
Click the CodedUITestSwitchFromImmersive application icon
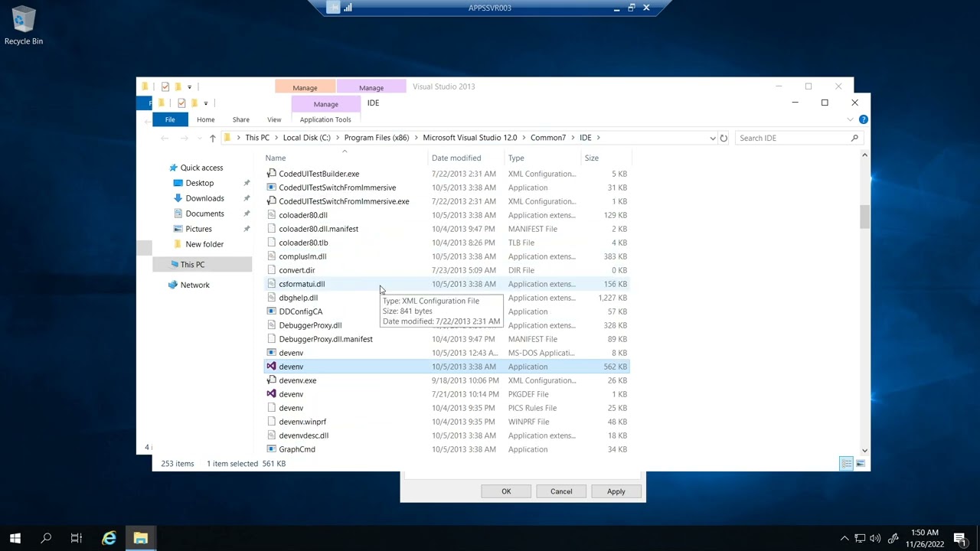click(271, 187)
